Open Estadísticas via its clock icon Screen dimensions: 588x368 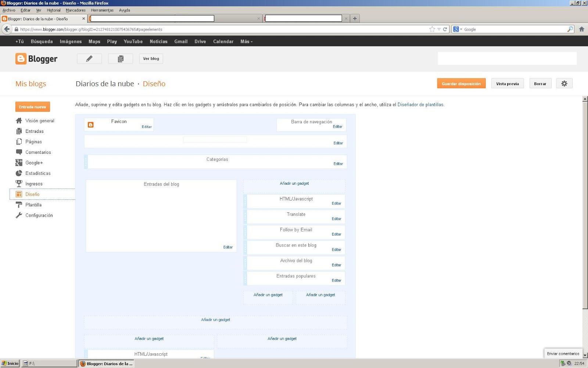pos(18,173)
